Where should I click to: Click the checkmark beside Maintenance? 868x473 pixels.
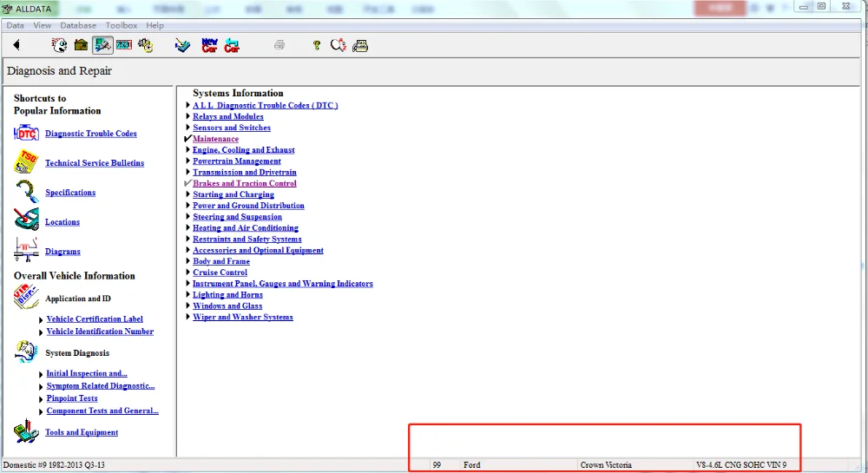pyautogui.click(x=187, y=138)
